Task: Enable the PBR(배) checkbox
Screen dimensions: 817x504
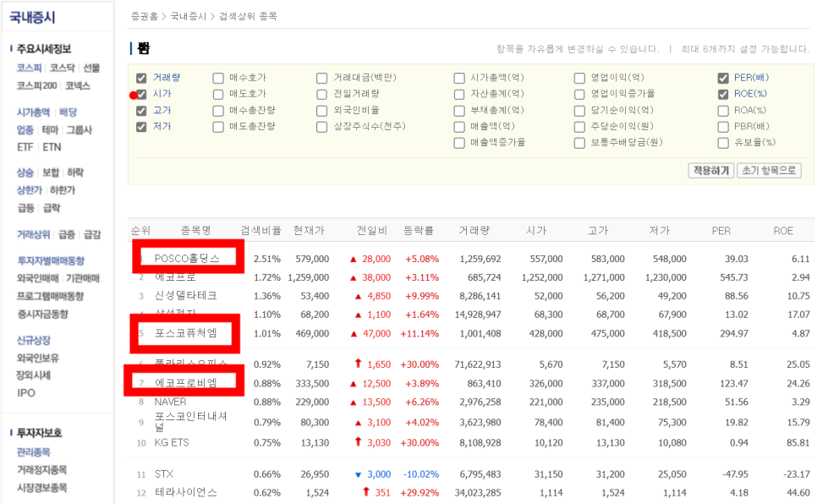Action: (722, 127)
